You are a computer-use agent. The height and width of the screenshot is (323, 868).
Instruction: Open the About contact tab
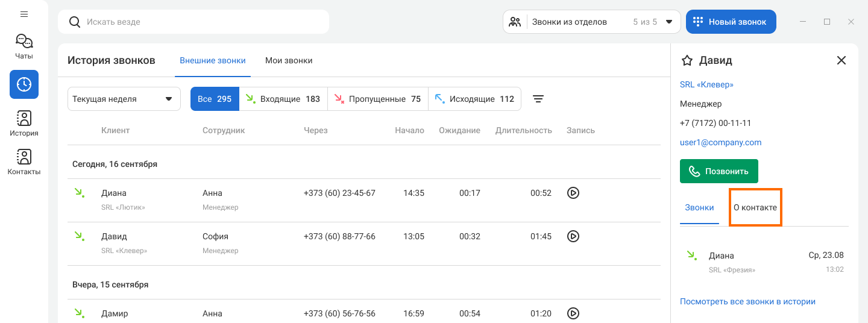[x=755, y=207]
